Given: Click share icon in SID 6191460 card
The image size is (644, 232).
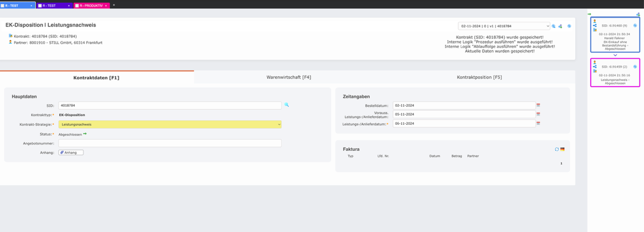Looking at the screenshot, I should [595, 25].
